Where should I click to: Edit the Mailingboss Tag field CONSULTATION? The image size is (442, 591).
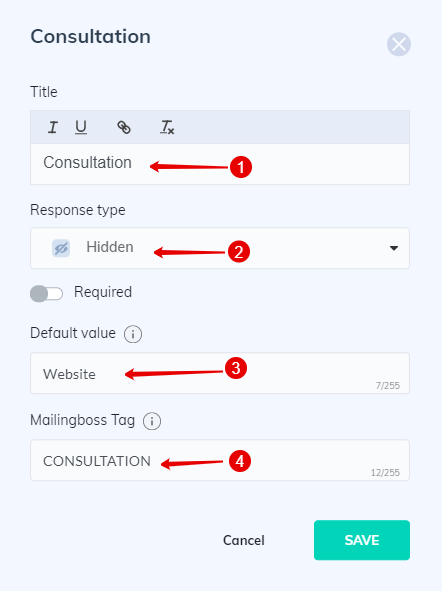[x=220, y=460]
